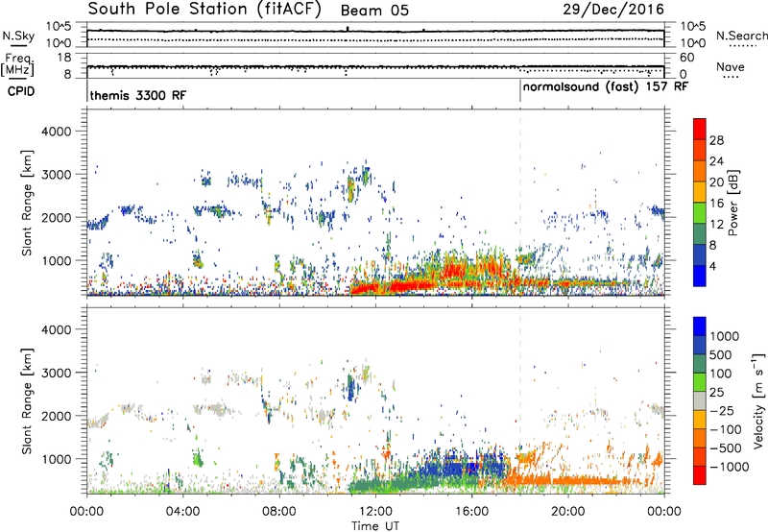Click the 'N.Search' legend label
The height and width of the screenshot is (532, 768).
click(x=741, y=36)
